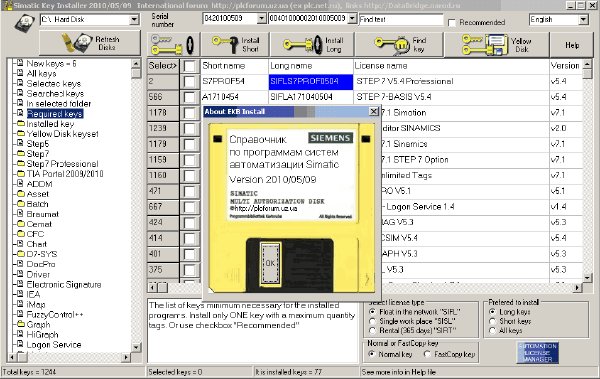This screenshot has height=379, width=600.
Task: Click the Find key button
Action: tap(399, 44)
